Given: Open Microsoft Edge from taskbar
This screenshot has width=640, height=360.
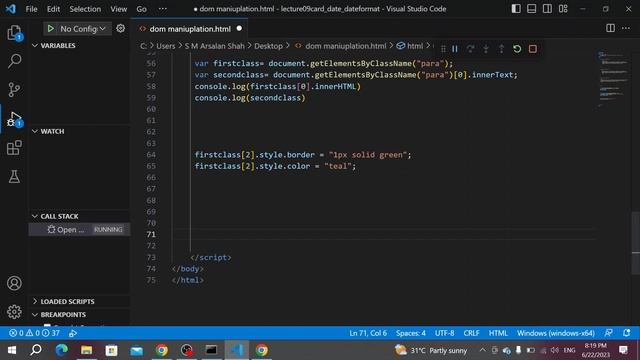Looking at the screenshot, I should tap(61, 350).
